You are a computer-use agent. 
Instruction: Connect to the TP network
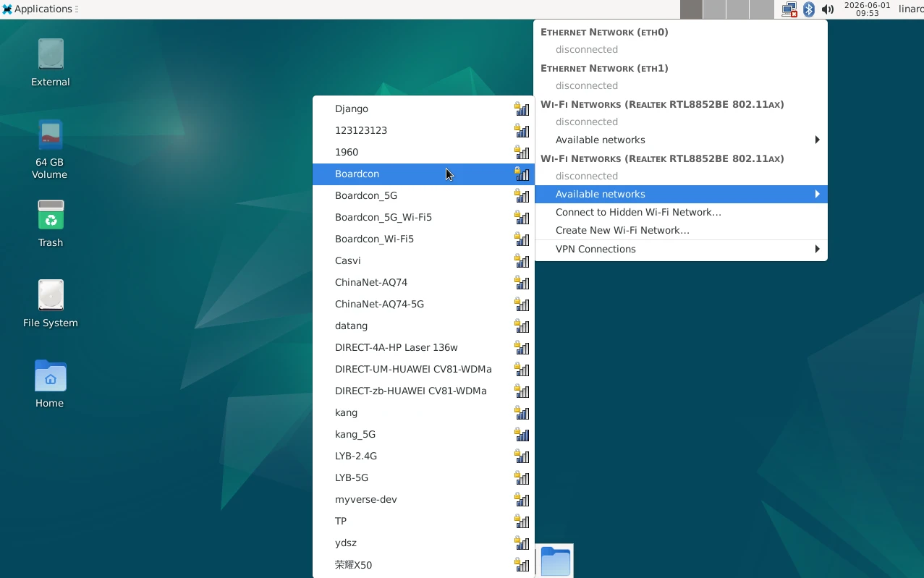423,521
